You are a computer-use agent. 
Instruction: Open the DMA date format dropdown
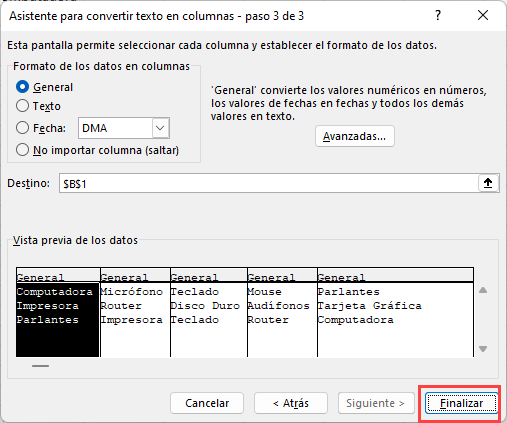tap(160, 128)
